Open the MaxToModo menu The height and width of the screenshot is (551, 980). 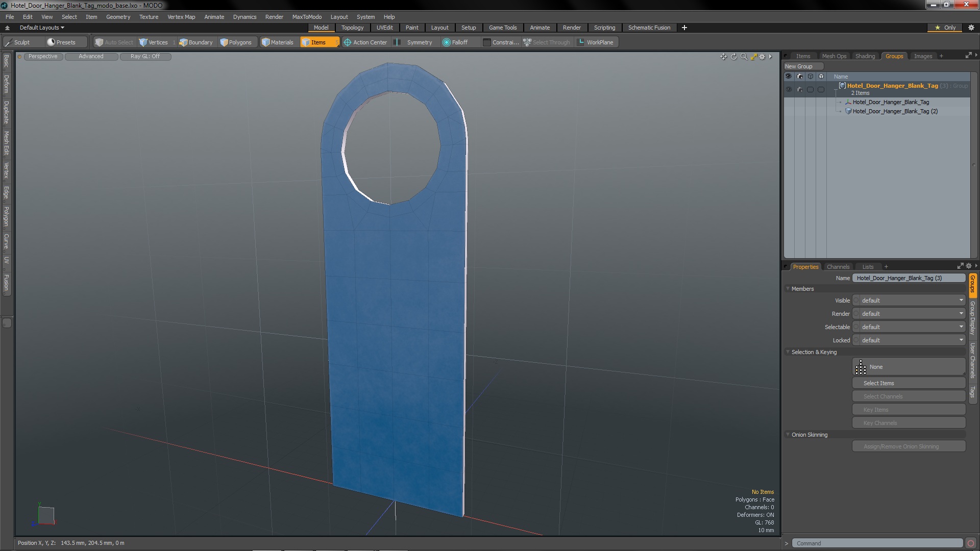307,17
